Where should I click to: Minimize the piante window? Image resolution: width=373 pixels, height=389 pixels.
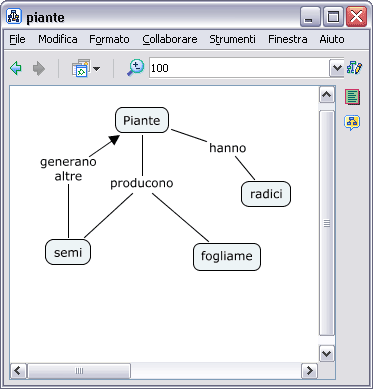point(310,16)
